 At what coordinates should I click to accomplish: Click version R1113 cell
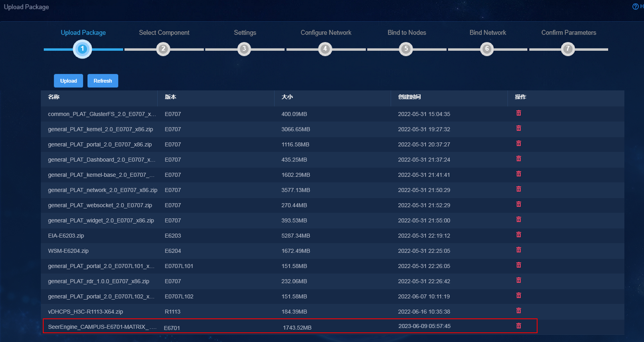173,312
